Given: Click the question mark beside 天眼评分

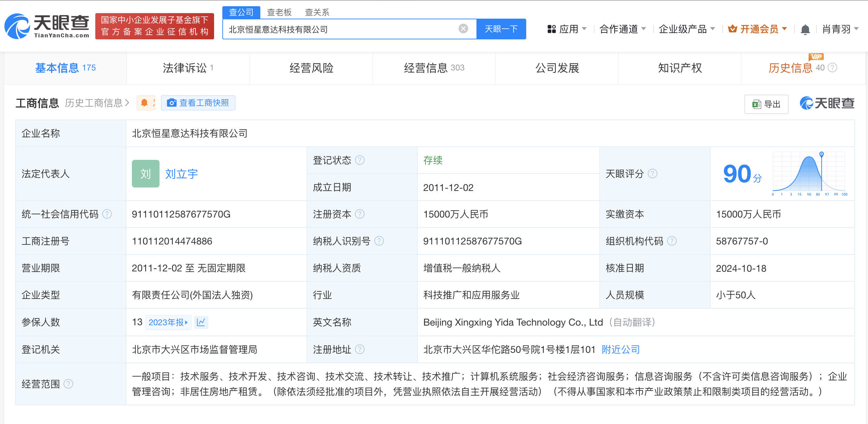Looking at the screenshot, I should pyautogui.click(x=653, y=174).
